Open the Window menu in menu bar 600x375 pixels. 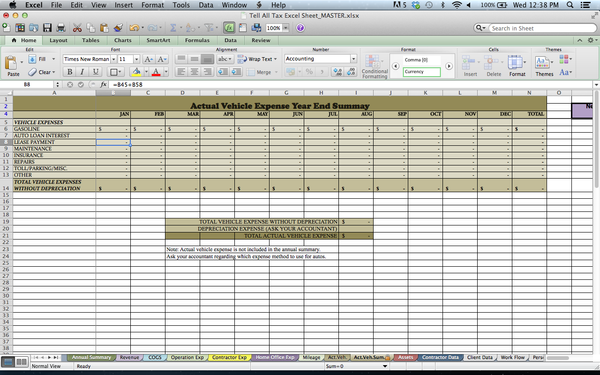[x=234, y=5]
